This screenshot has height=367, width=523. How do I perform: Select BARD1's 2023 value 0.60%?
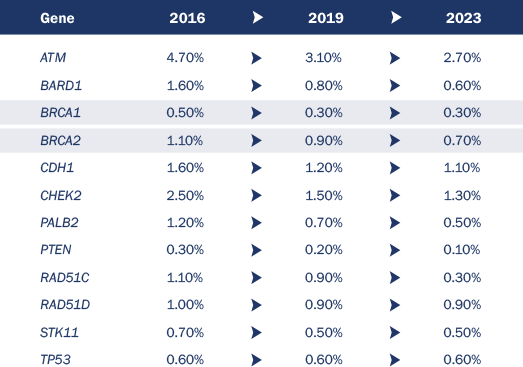(462, 86)
